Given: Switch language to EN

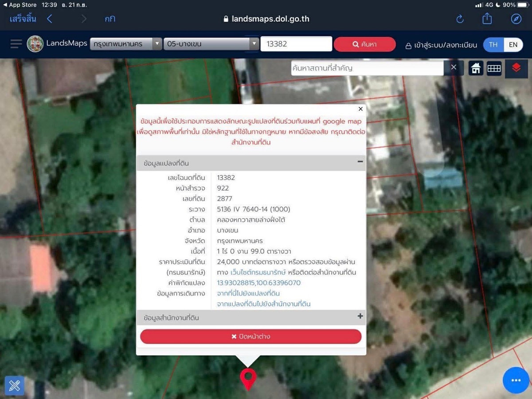Looking at the screenshot, I should pyautogui.click(x=513, y=45).
